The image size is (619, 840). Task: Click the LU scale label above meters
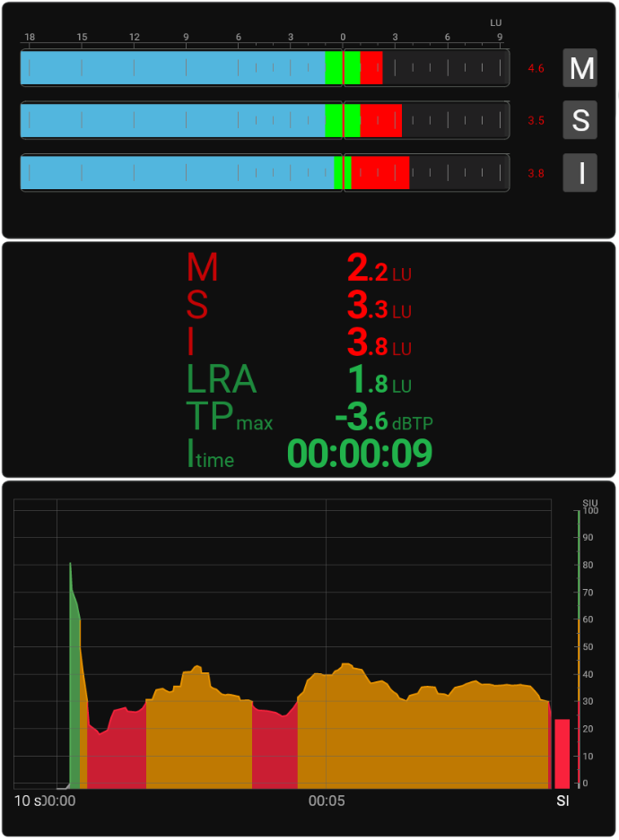pos(496,22)
